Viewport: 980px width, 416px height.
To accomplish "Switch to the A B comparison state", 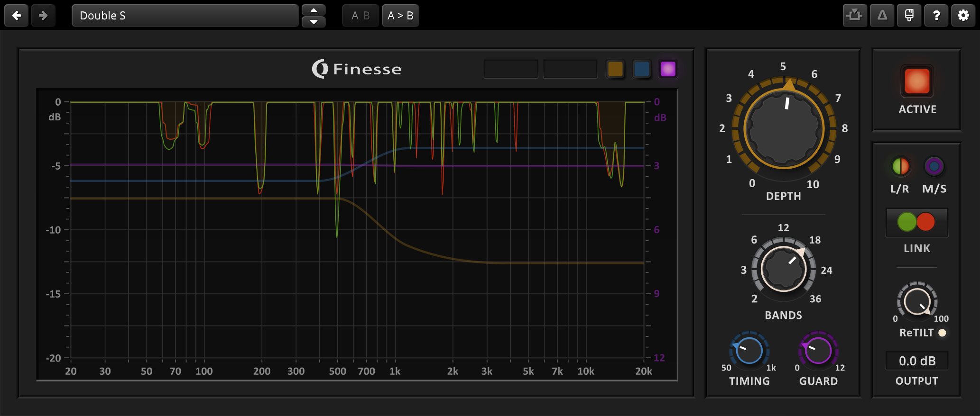I will point(361,16).
